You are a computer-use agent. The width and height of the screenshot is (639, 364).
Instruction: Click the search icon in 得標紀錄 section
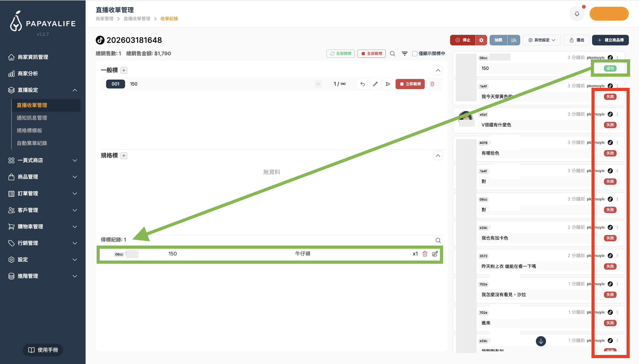[438, 240]
